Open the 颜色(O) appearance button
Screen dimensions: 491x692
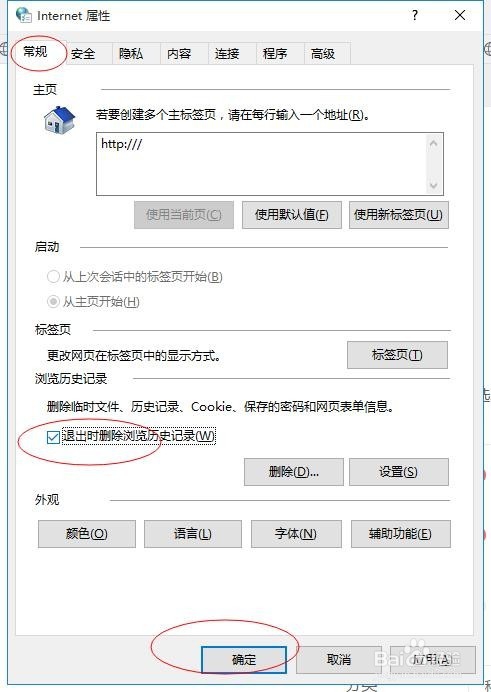[86, 534]
